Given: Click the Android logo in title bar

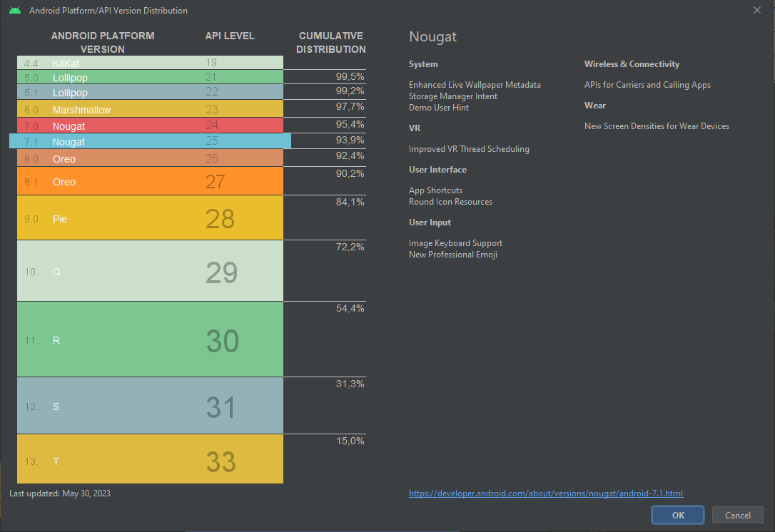Looking at the screenshot, I should [15, 11].
